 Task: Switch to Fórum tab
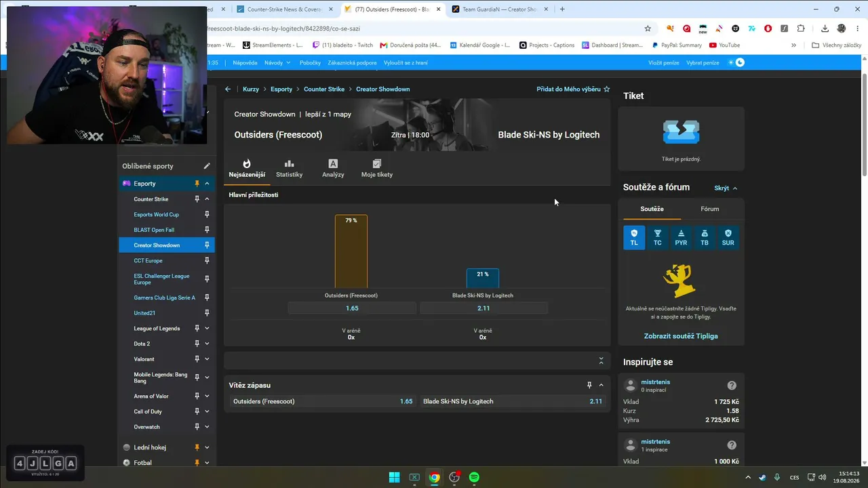tap(710, 209)
